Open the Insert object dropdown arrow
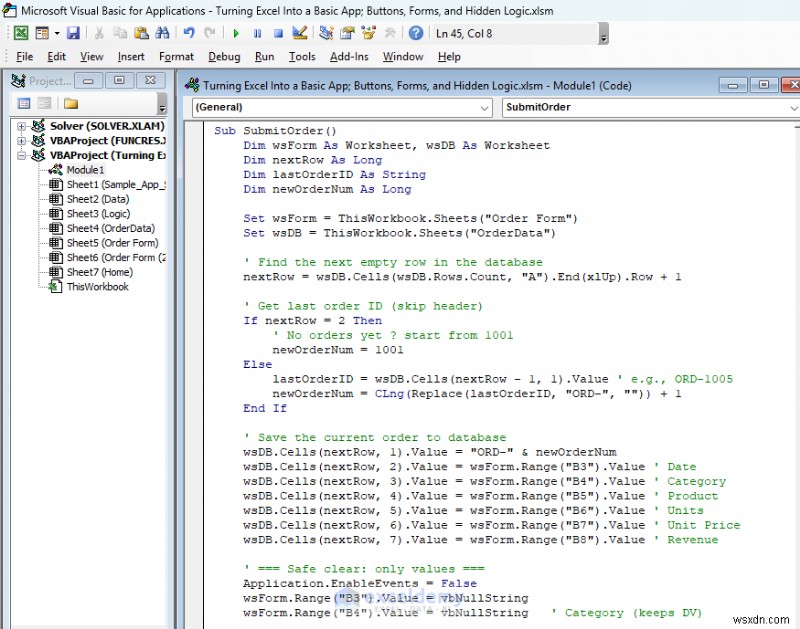This screenshot has height=629, width=800. [57, 34]
